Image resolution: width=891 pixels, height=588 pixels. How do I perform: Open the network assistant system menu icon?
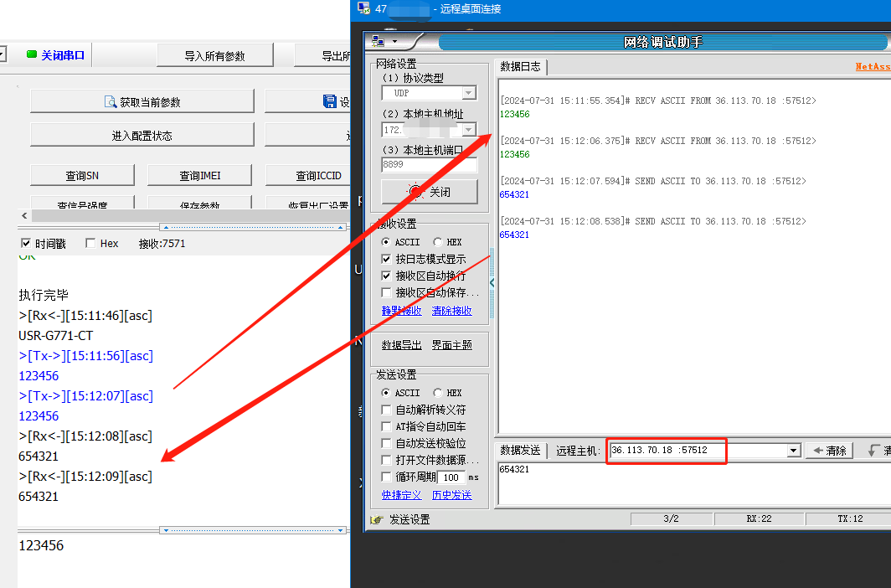pos(378,42)
